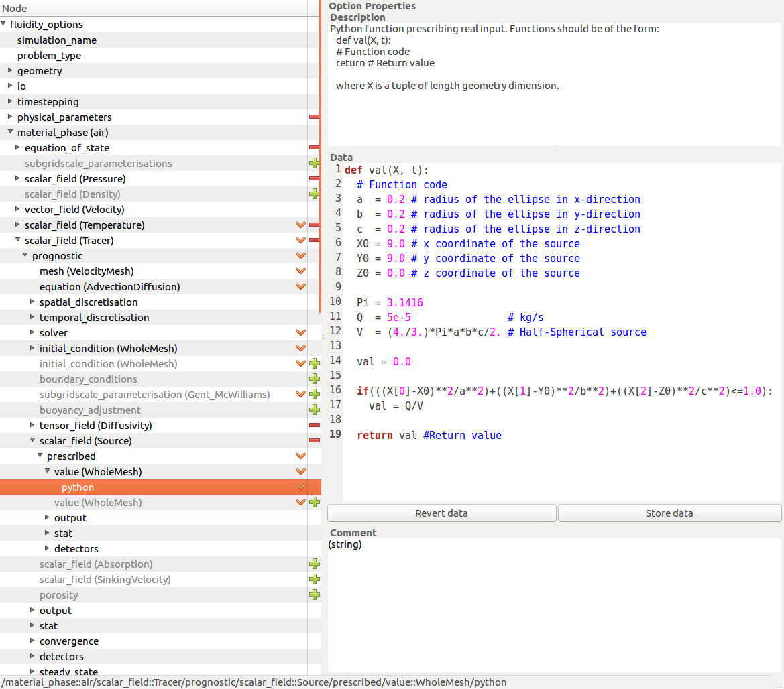Image resolution: width=784 pixels, height=689 pixels.
Task: Add greyed initial_condition (WholeMesh) with plus icon
Action: click(314, 363)
